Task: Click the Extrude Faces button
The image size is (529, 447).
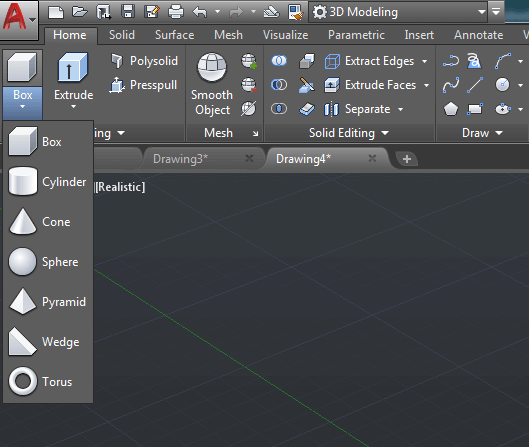Action: [x=370, y=85]
